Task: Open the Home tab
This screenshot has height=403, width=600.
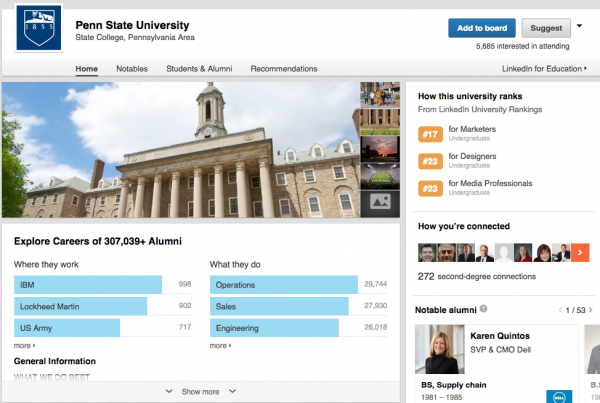Action: pos(86,69)
